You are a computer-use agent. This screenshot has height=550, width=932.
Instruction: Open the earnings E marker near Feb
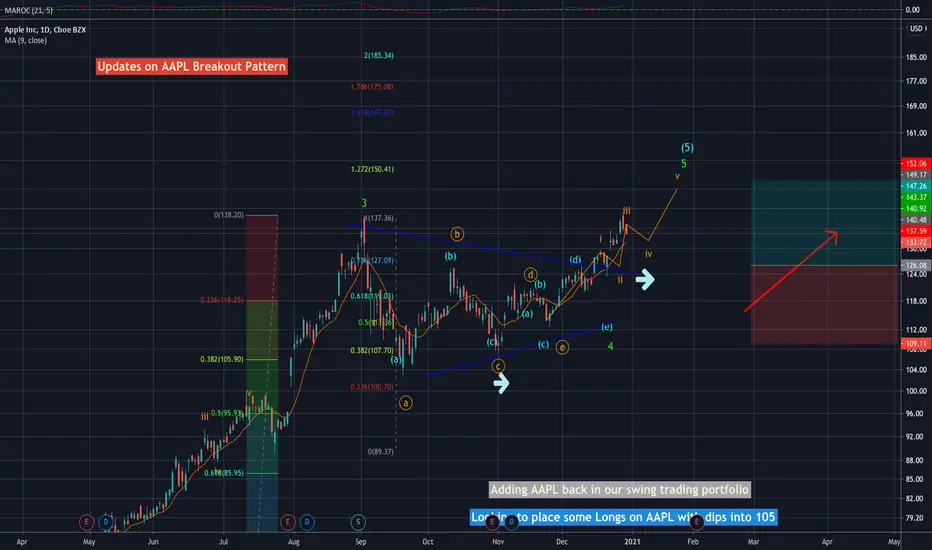[x=696, y=522]
